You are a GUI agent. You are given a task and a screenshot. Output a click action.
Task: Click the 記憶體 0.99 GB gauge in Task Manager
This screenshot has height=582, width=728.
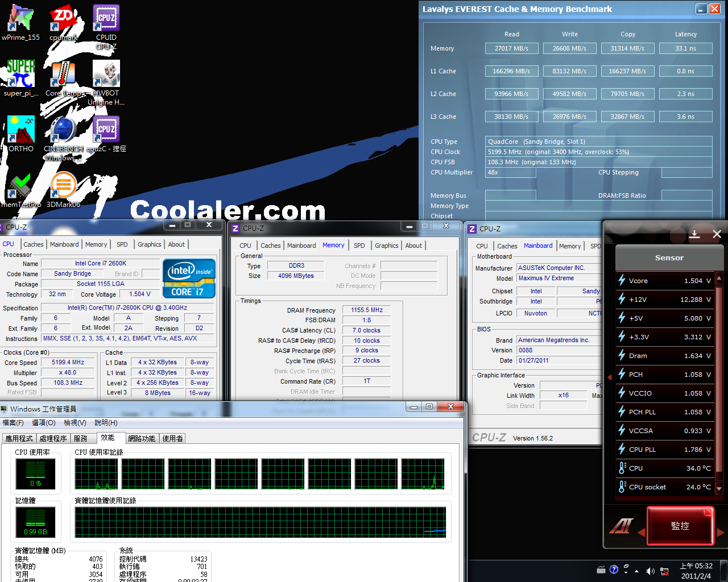[x=35, y=522]
